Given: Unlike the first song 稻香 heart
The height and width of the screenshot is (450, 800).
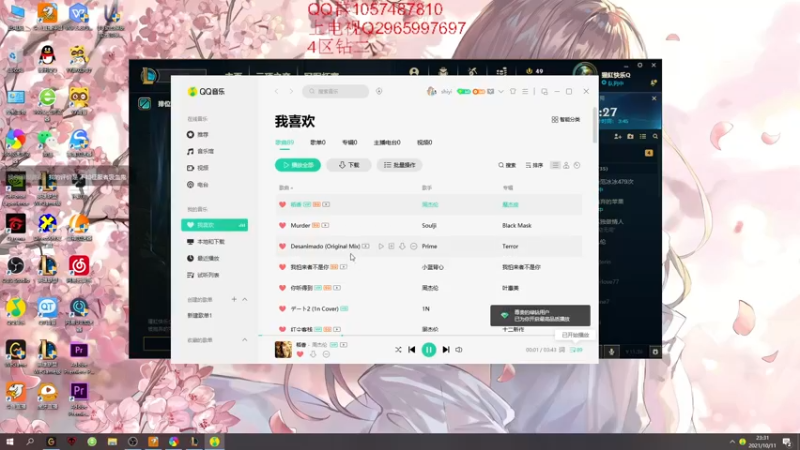Looking at the screenshot, I should (x=282, y=205).
